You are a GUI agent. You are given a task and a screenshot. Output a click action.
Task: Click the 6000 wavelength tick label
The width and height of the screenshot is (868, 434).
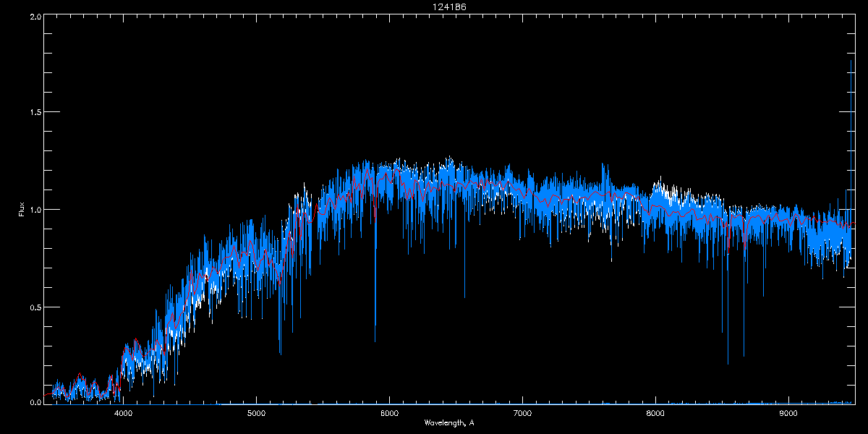[x=389, y=413]
